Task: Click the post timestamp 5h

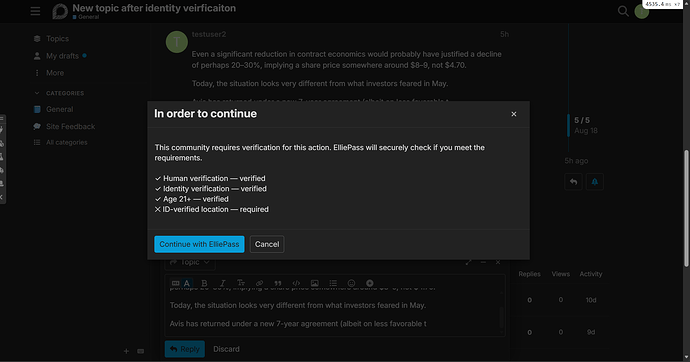Action: point(504,34)
